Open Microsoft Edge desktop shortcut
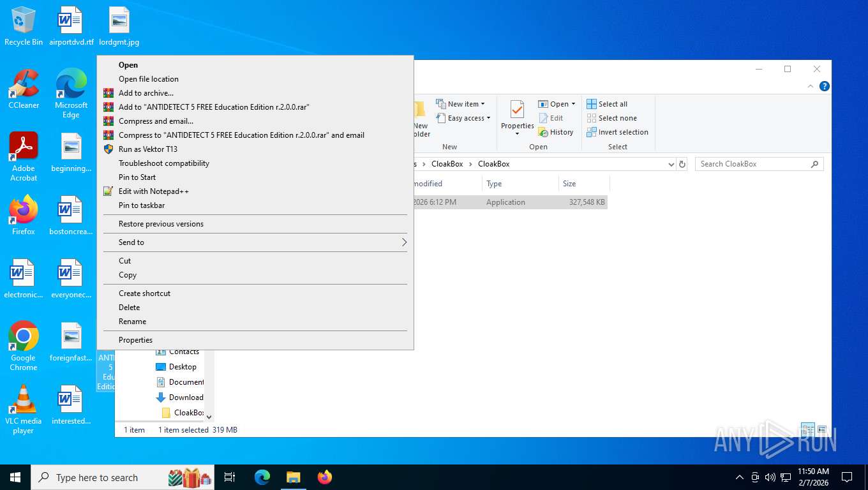868x490 pixels. pyautogui.click(x=71, y=94)
